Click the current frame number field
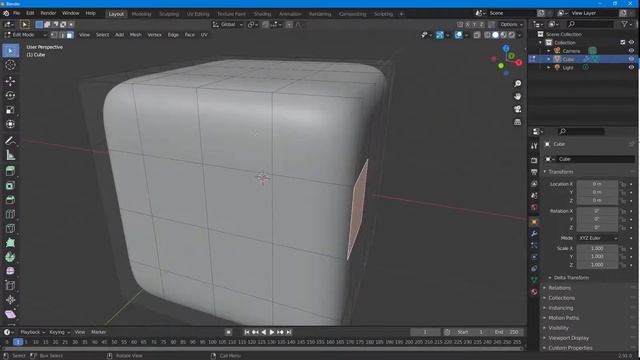Viewport: 640px width, 360px height. (x=425, y=332)
